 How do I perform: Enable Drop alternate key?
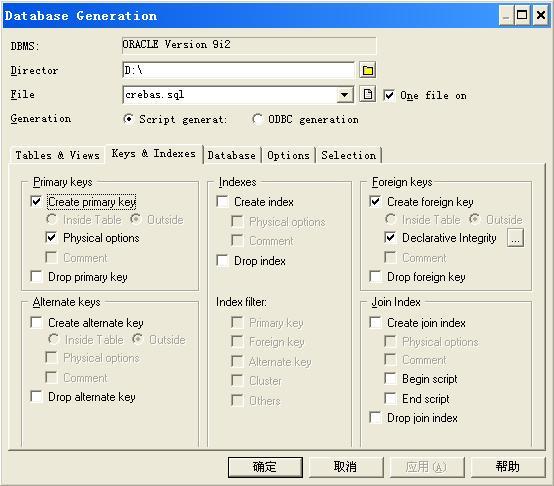(36, 396)
